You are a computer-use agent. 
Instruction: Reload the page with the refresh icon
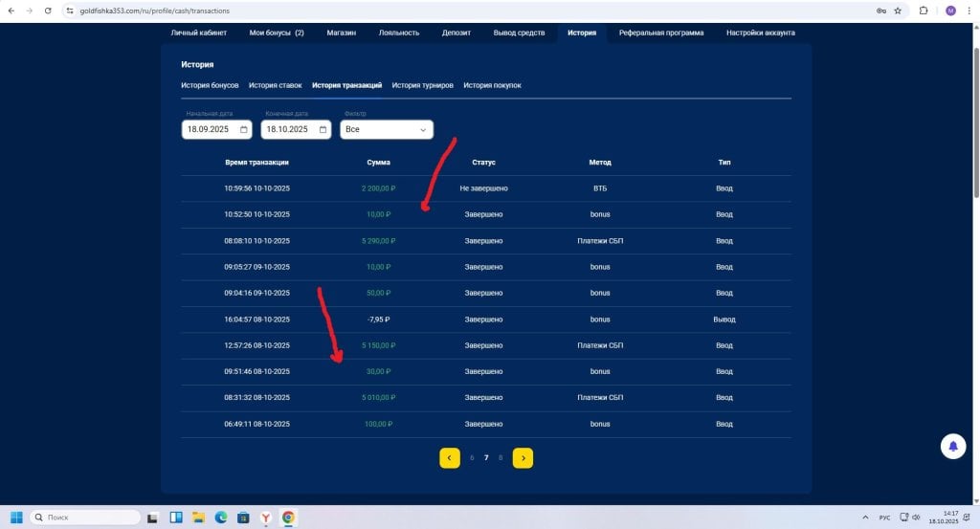48,11
